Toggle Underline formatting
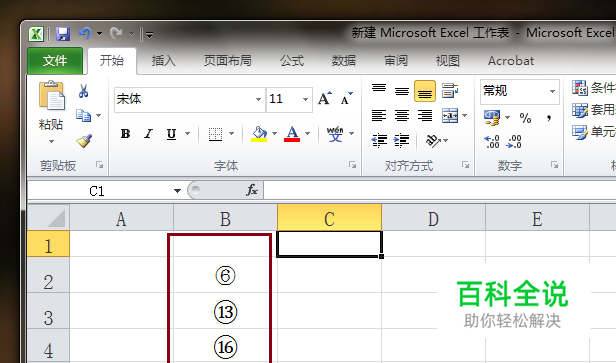616x363 pixels. coord(171,134)
